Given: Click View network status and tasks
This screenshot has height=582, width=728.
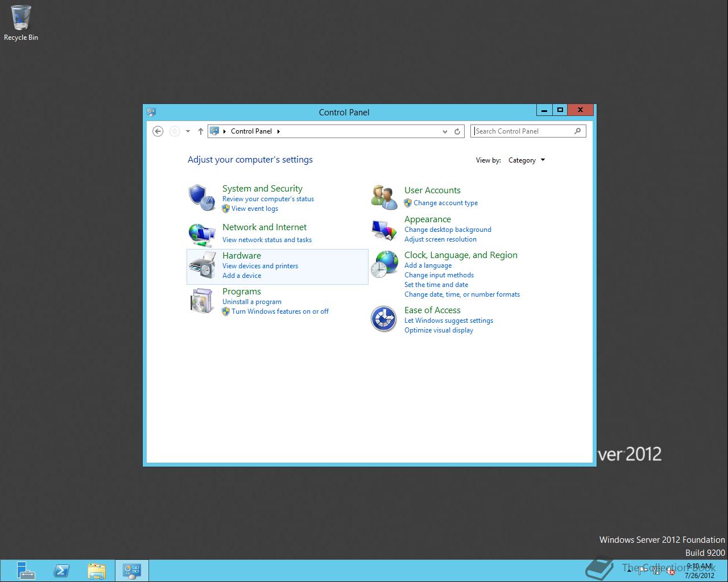Looking at the screenshot, I should pos(267,240).
